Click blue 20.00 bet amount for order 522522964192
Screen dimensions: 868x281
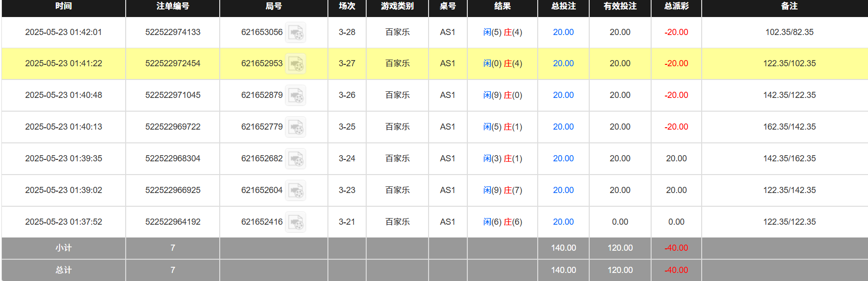click(x=563, y=222)
